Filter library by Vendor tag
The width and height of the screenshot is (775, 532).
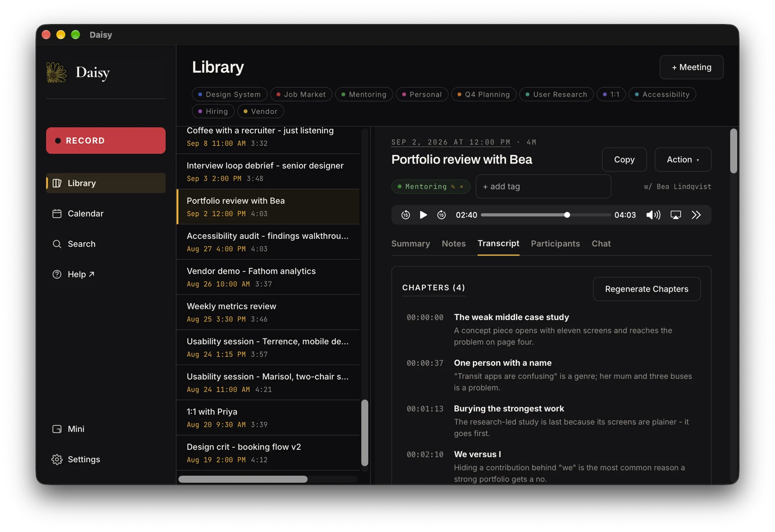coord(260,111)
